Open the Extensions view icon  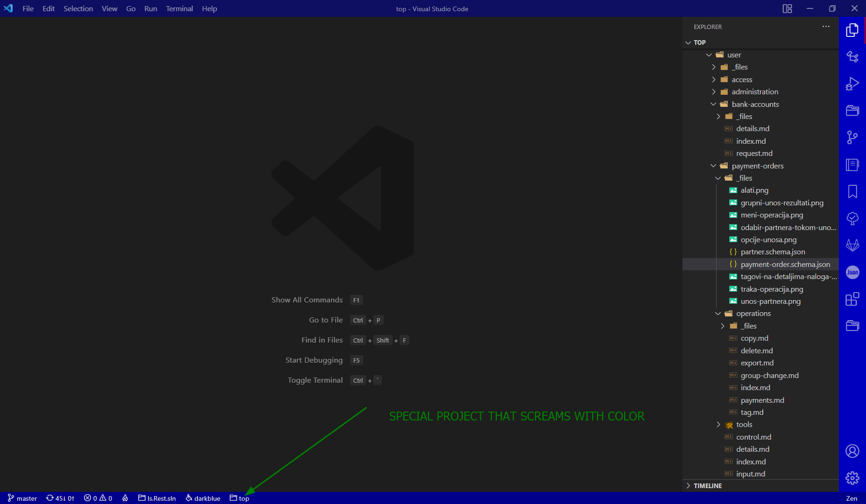pos(852,299)
